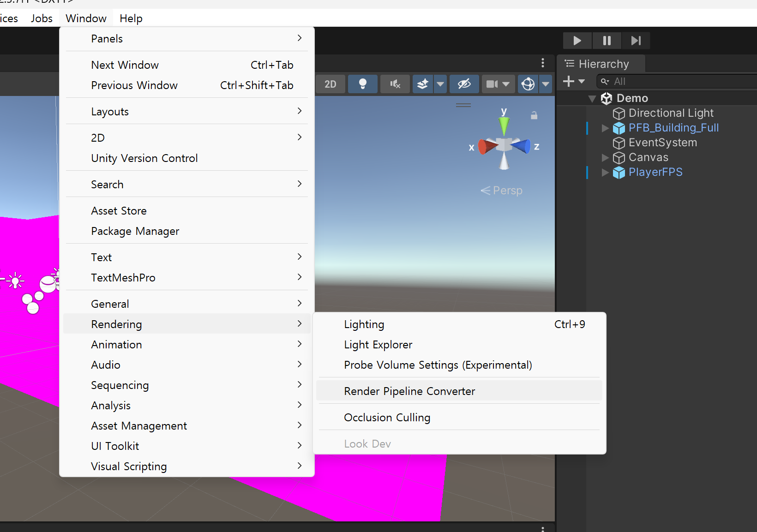757x532 pixels.
Task: Click the Step frame button
Action: [x=636, y=41]
